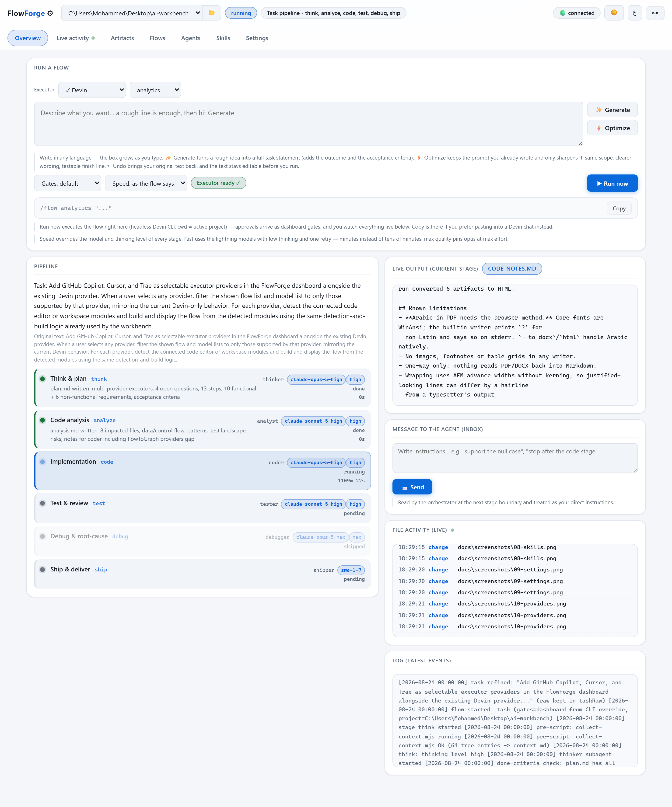Image resolution: width=672 pixels, height=807 pixels.
Task: Click the green connected status dot
Action: click(x=562, y=13)
